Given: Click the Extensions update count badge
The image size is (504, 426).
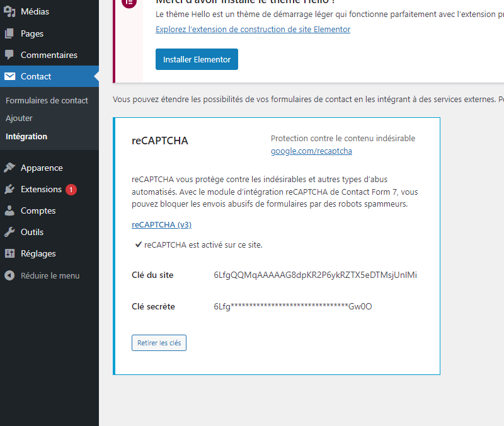Looking at the screenshot, I should (x=71, y=189).
